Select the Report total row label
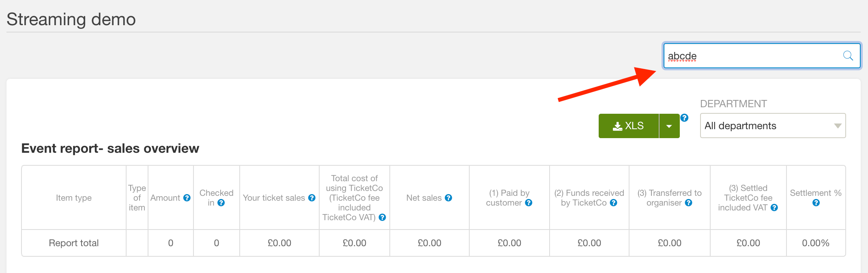 click(x=74, y=243)
